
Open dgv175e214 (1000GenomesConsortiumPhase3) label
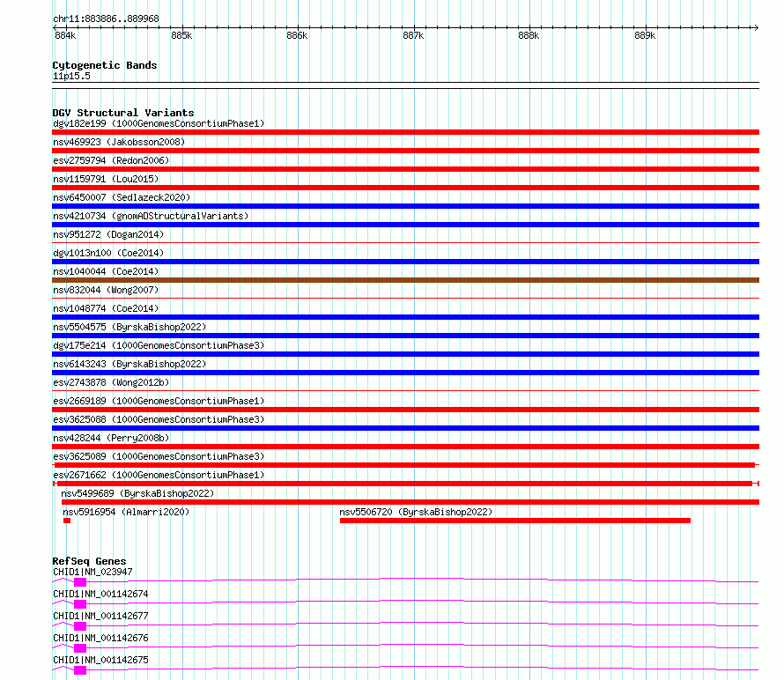(x=159, y=345)
